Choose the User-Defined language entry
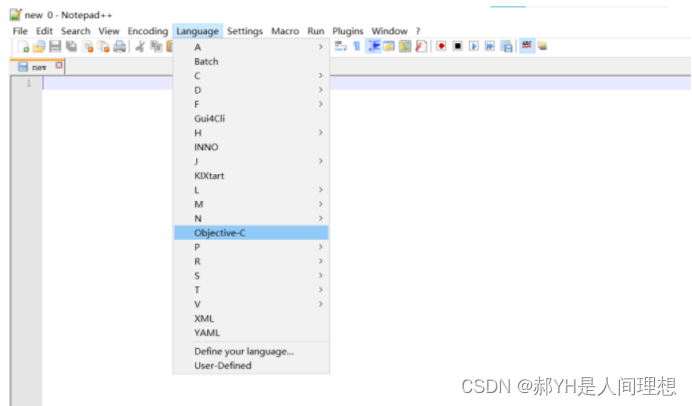Screen dimensions: 692x406 coord(251,366)
